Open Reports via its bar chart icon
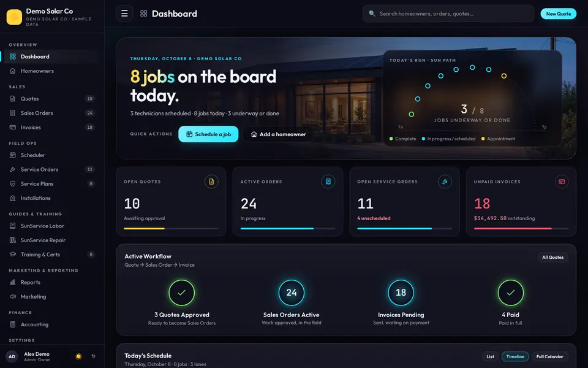 tap(13, 282)
